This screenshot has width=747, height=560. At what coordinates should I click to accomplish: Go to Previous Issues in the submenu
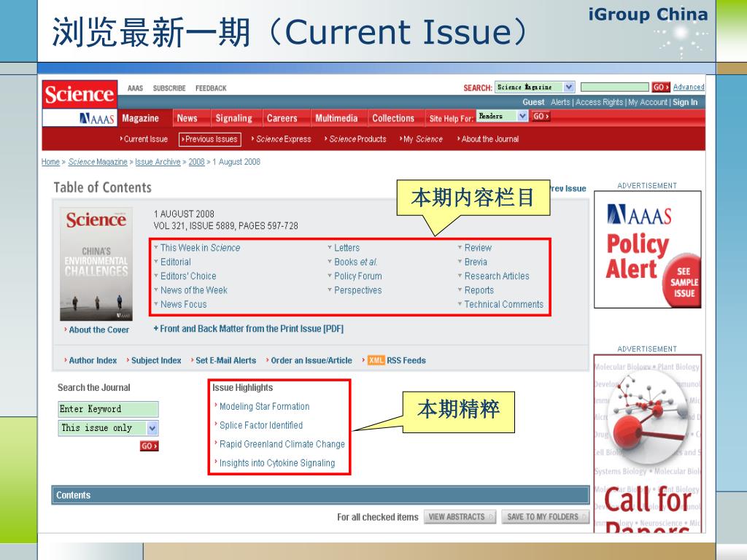tap(210, 139)
